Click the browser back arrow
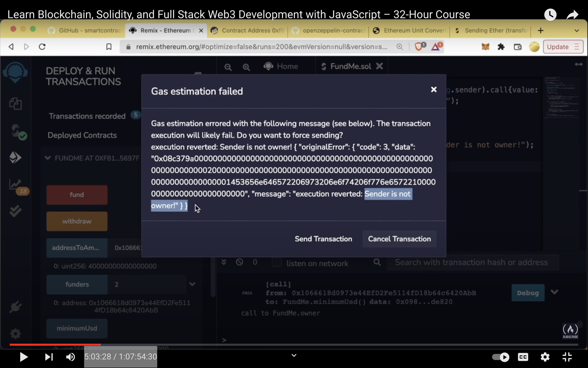The image size is (588, 368). coord(11,46)
